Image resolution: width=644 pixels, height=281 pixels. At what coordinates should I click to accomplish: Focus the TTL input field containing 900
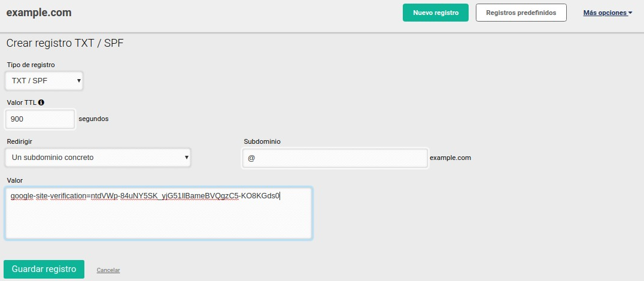tap(40, 119)
